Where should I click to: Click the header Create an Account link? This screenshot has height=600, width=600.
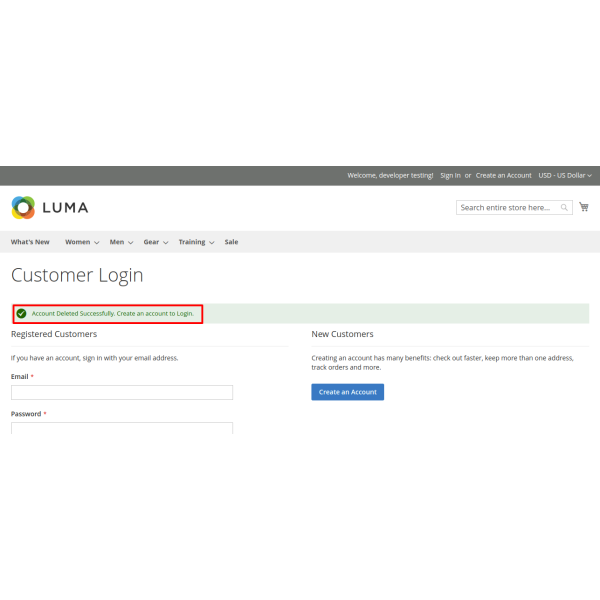pyautogui.click(x=503, y=175)
